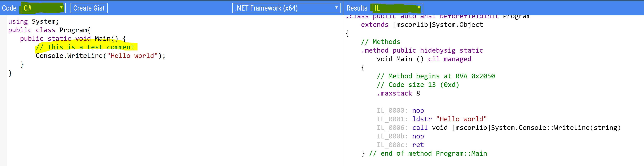Click the 'extends [mscorlib]System.Object' line
This screenshot has width=644, height=166.
point(422,25)
